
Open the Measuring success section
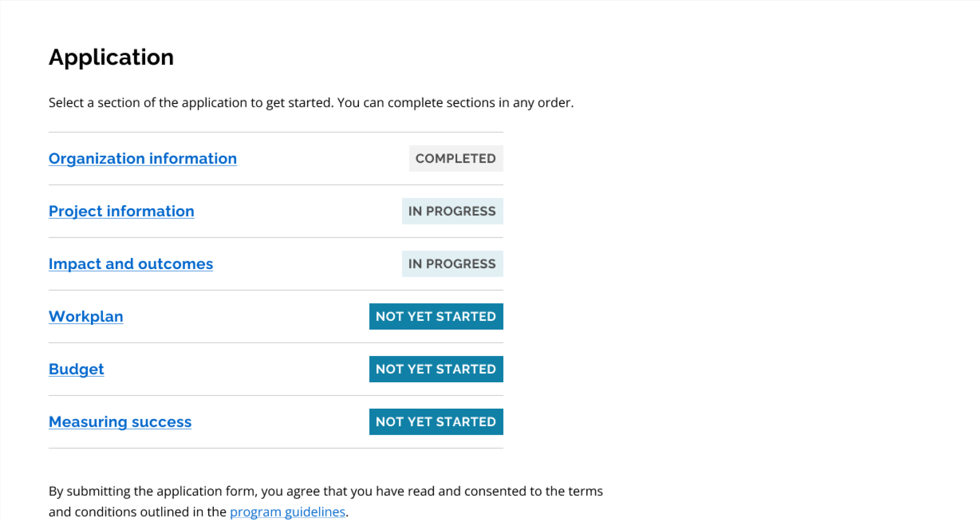[120, 421]
